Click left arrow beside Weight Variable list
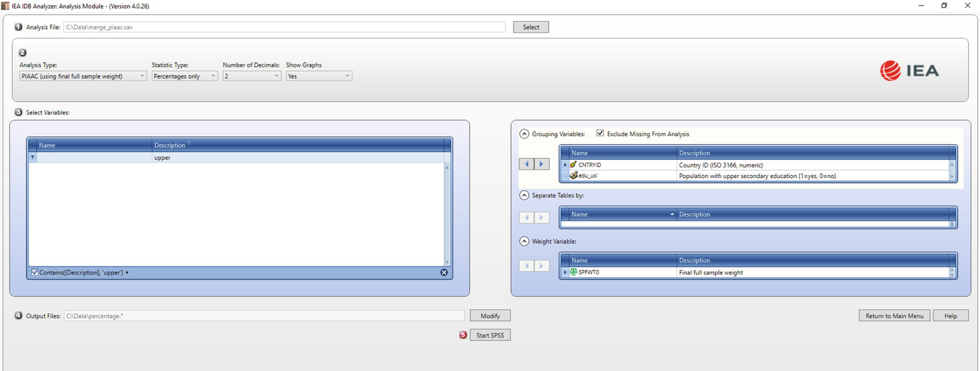 click(526, 266)
